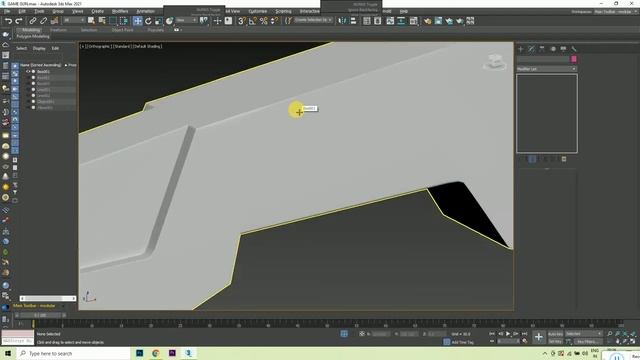Open the Tools menu
This screenshot has height=360, width=640.
click(39, 11)
